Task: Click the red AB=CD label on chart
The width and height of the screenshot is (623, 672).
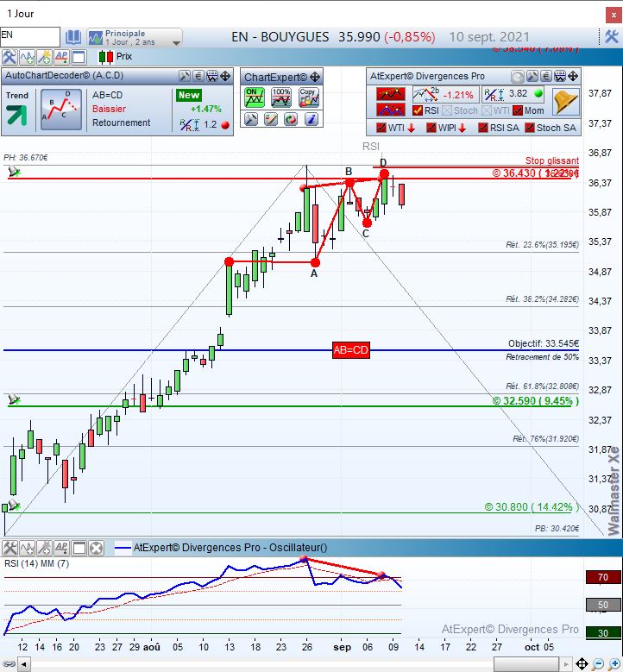Action: [x=351, y=350]
